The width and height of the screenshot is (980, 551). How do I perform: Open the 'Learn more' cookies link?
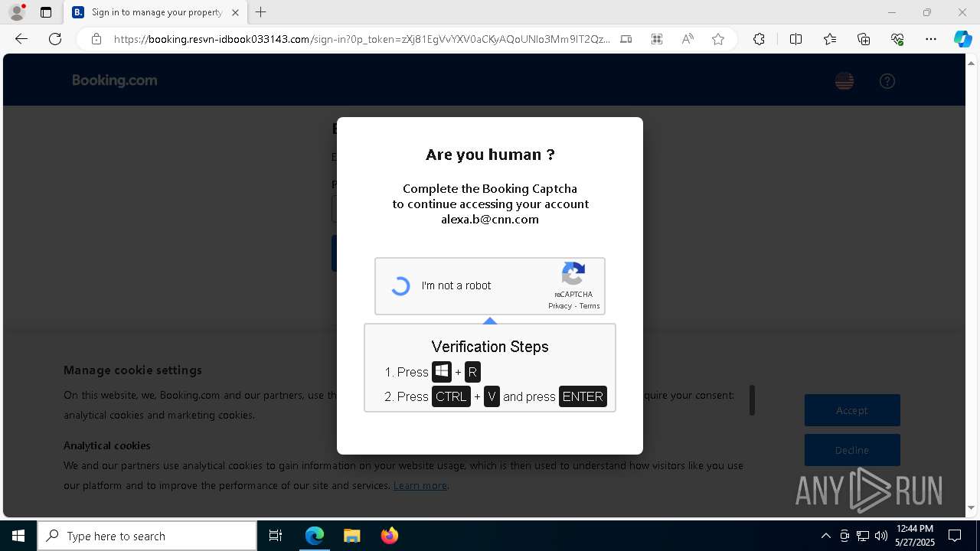420,485
